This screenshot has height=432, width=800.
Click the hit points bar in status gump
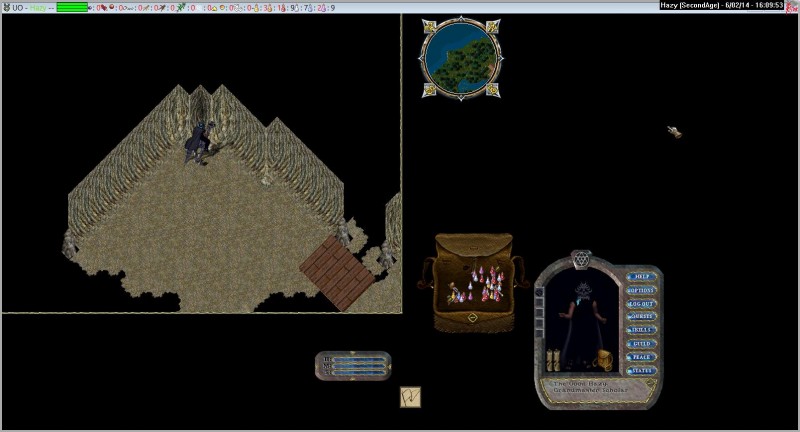click(x=357, y=357)
